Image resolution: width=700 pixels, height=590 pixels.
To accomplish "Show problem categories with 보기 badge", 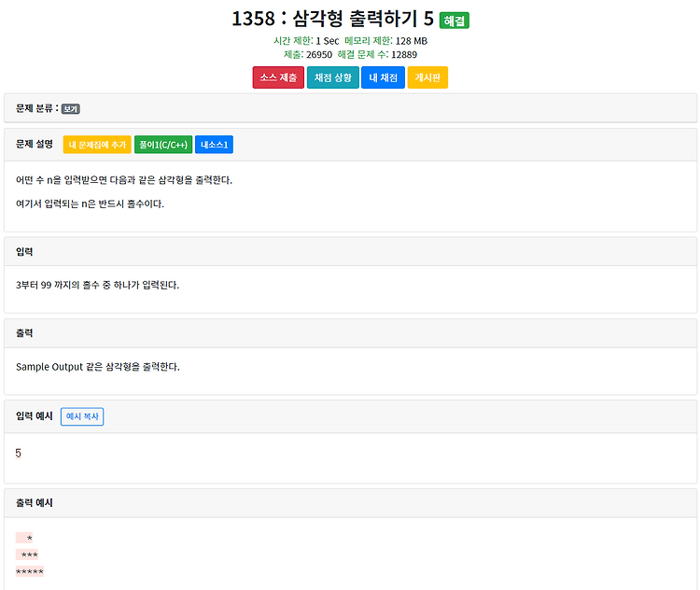I will 71,109.
